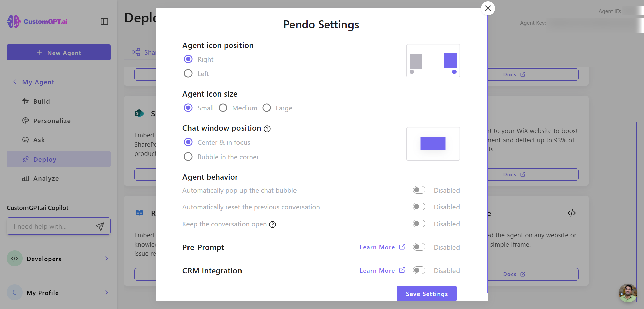
Task: Open help tooltip beside Chat window position
Action: point(267,129)
